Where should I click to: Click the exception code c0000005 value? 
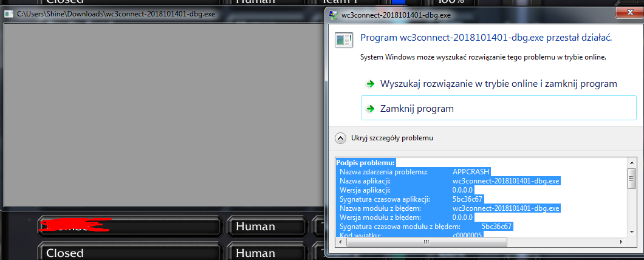pyautogui.click(x=467, y=235)
